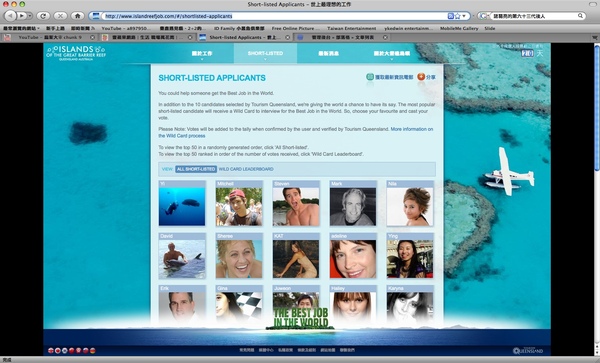
Task: Click The Best Job in the World logo
Action: pos(301,318)
